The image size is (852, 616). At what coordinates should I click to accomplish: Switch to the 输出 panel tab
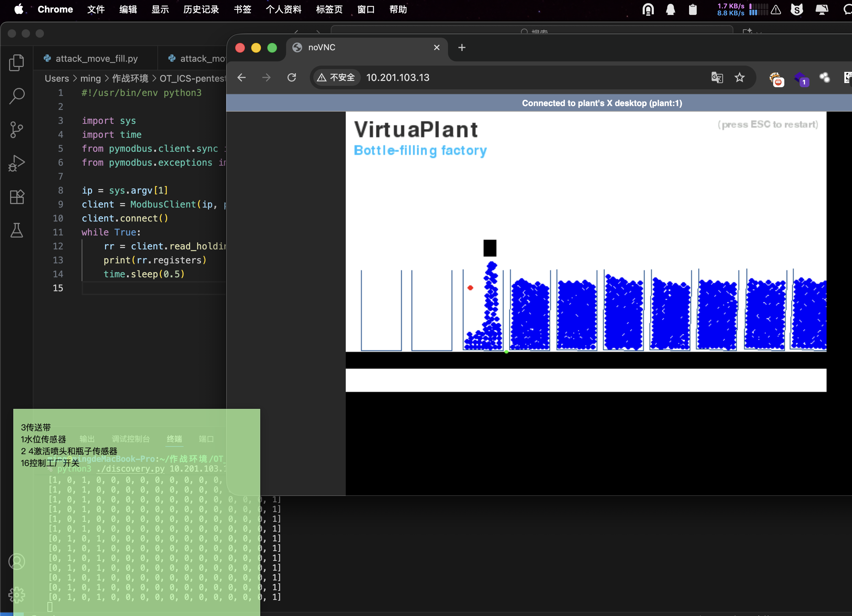tap(87, 439)
